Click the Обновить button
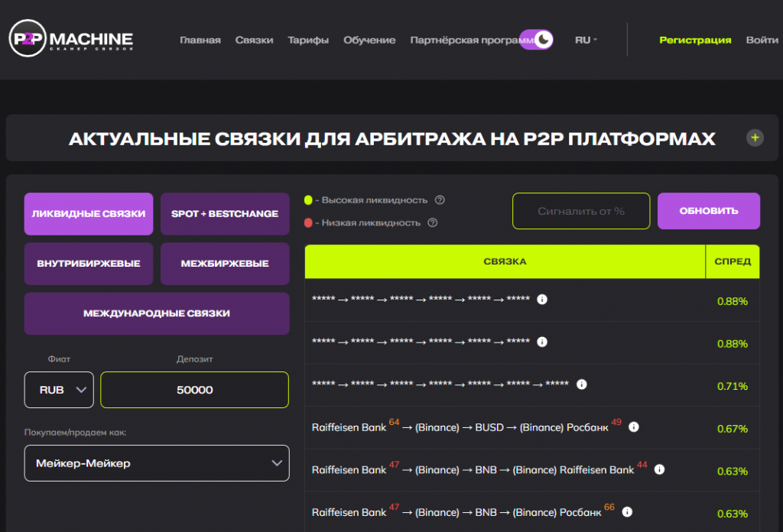783x532 pixels. [709, 211]
